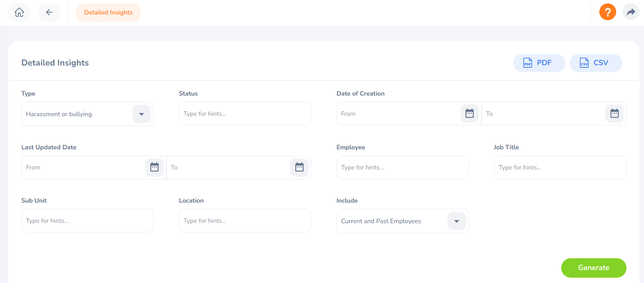
Task: Focus the Status hints field
Action: click(245, 114)
